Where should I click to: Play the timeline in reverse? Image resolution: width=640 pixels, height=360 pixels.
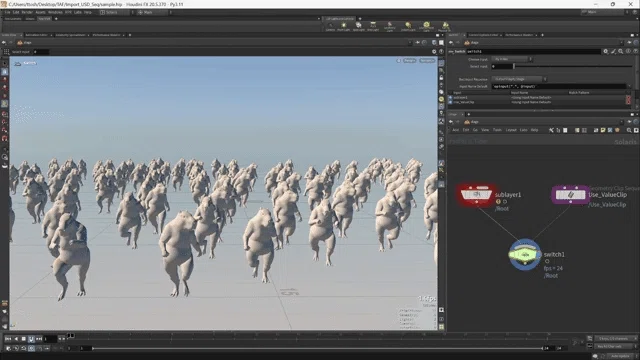pyautogui.click(x=16, y=339)
